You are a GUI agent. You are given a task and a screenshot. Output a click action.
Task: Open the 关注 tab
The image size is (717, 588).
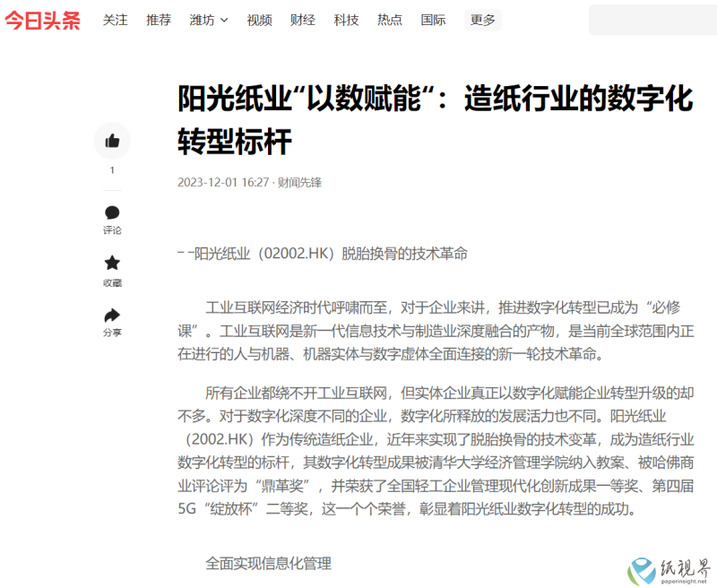[116, 20]
